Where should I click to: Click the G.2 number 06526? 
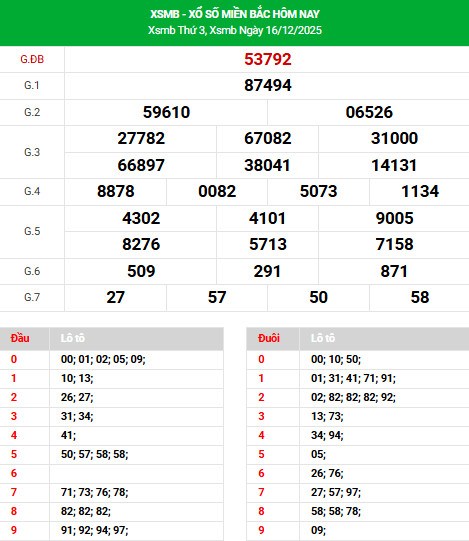tap(369, 112)
